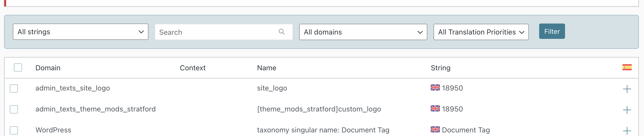
Task: Click the Name column header
Action: point(267,68)
